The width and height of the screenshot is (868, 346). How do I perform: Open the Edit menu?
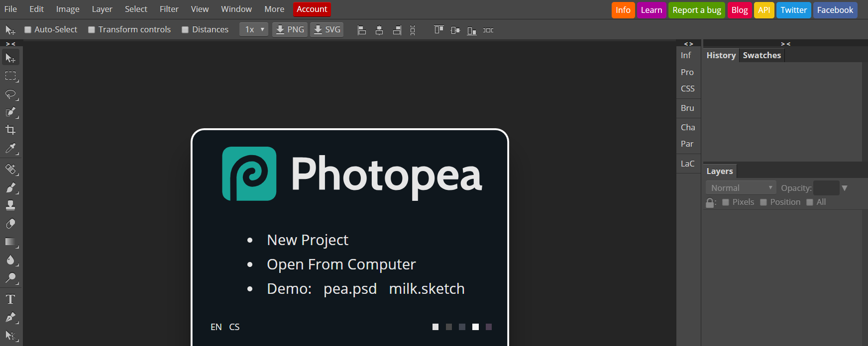click(x=36, y=9)
